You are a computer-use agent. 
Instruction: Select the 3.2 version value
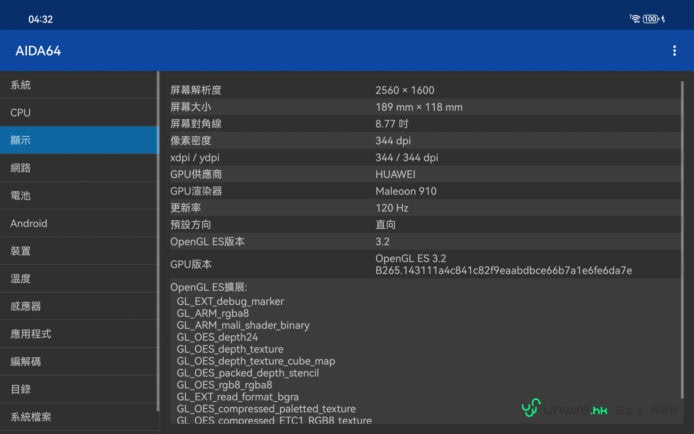point(382,242)
